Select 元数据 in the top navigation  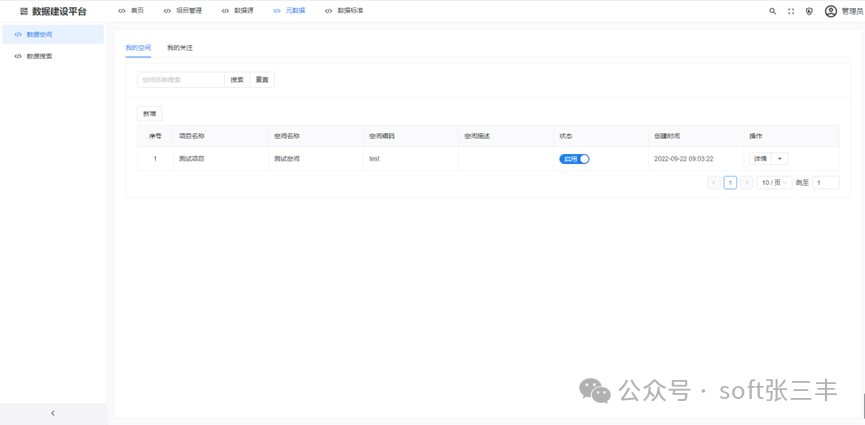(x=290, y=11)
